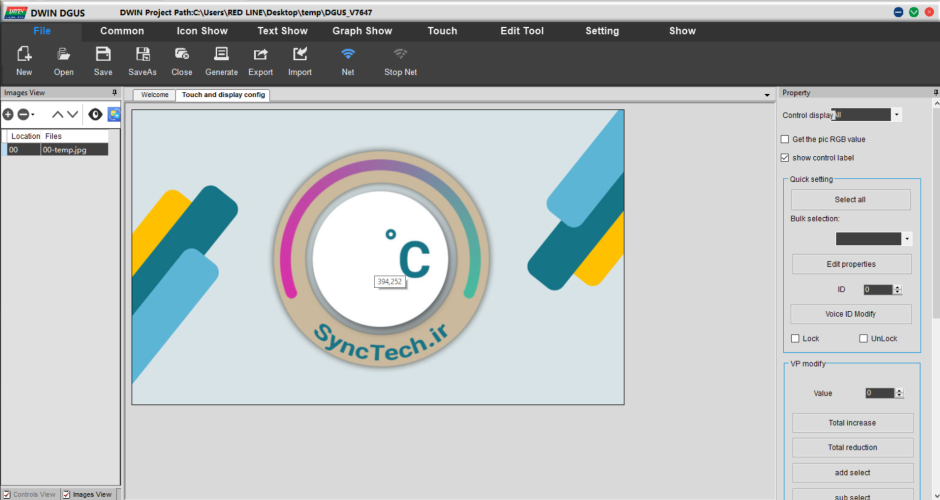The image size is (940, 500).
Task: Tick the Lock checkbox
Action: [796, 339]
